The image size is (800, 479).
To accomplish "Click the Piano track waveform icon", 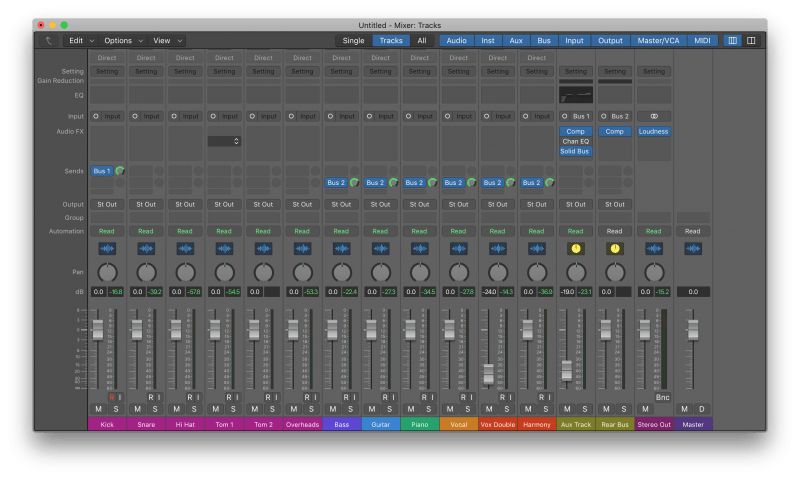I will click(x=419, y=248).
